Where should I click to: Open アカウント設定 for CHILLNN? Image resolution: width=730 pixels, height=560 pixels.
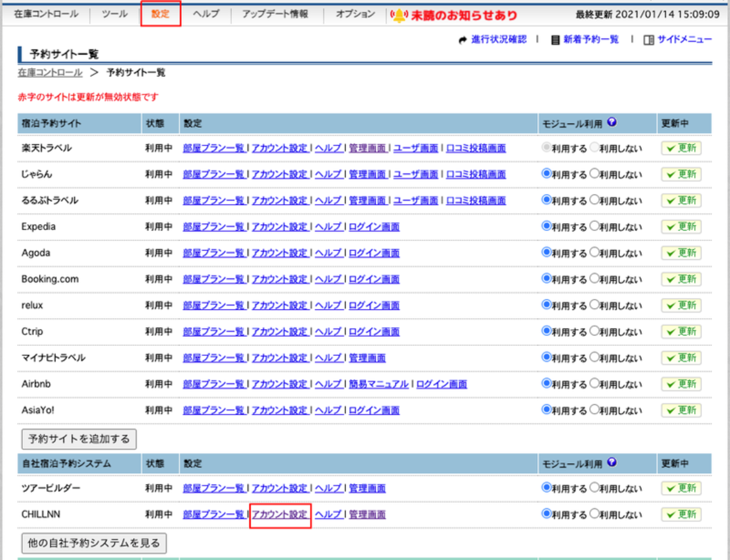[x=280, y=514]
